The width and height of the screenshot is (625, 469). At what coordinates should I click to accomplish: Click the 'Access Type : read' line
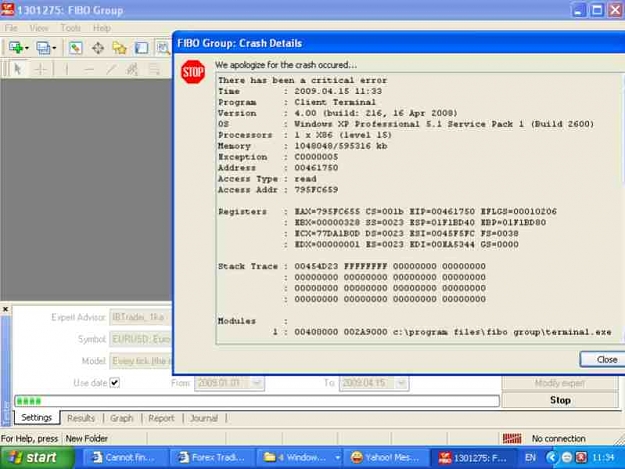(x=267, y=179)
